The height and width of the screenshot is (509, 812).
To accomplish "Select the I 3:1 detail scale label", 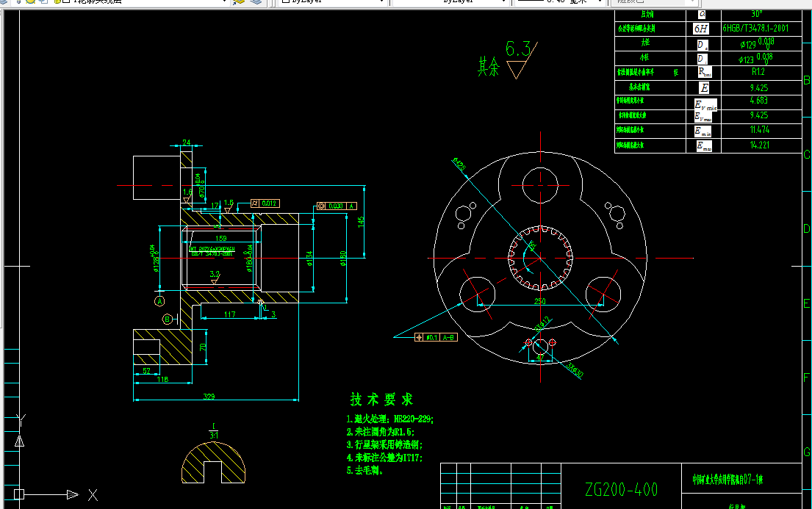I will tap(213, 431).
